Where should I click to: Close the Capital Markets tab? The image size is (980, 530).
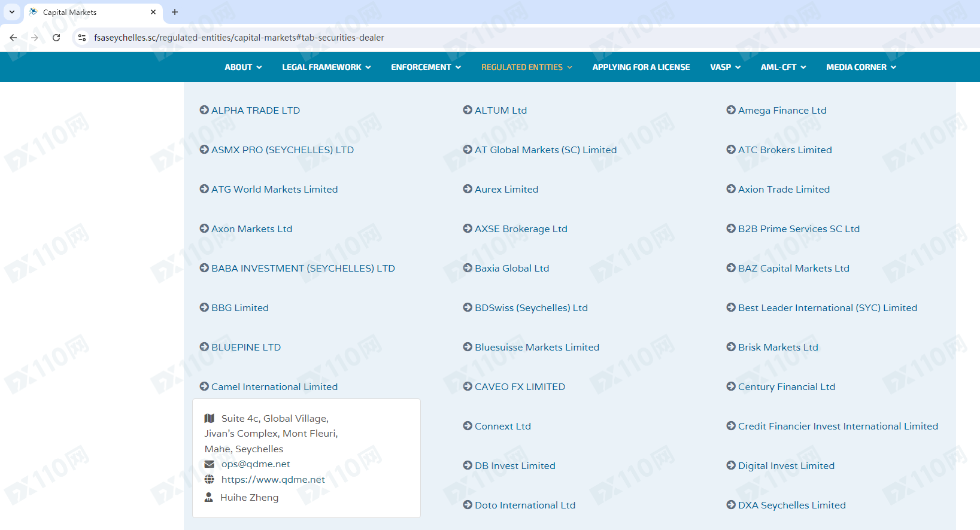coord(153,12)
